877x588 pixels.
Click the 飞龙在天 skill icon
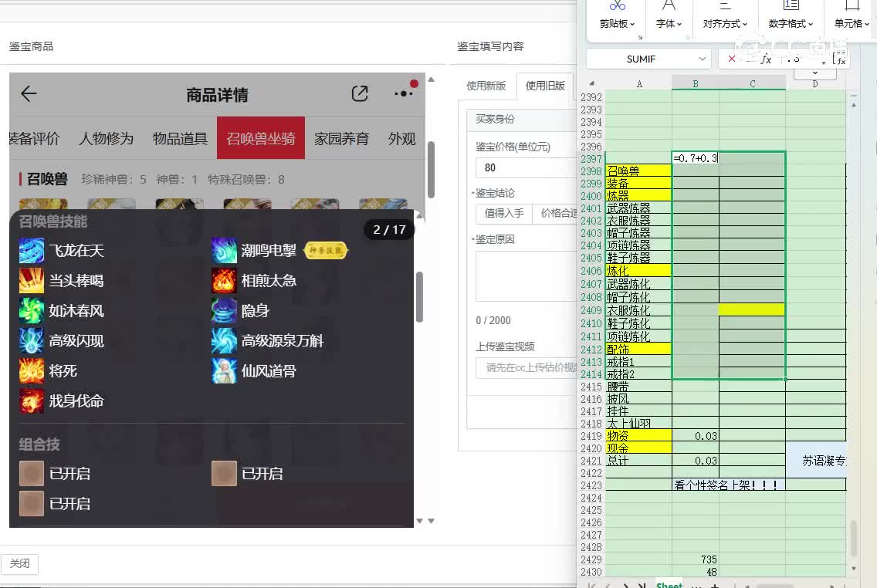32,251
